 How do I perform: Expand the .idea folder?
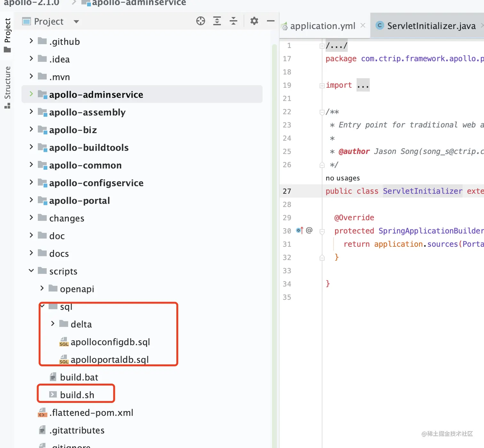pyautogui.click(x=31, y=58)
